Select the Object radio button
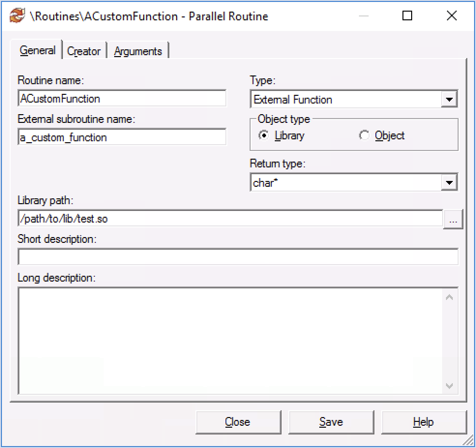This screenshot has height=448, width=476. pos(364,136)
